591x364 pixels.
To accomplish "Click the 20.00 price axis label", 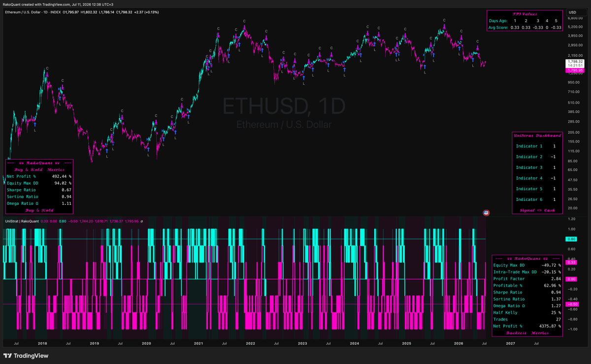I will click(x=574, y=208).
